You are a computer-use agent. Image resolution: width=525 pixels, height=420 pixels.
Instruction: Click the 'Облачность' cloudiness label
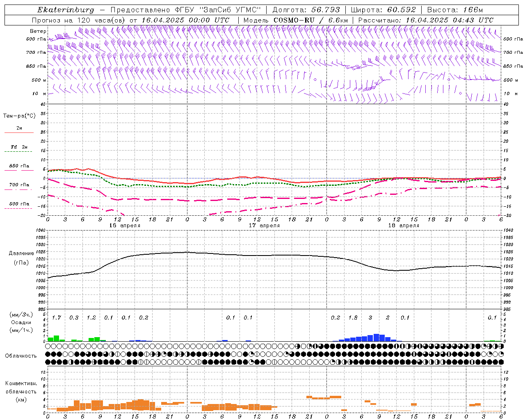pyautogui.click(x=21, y=356)
